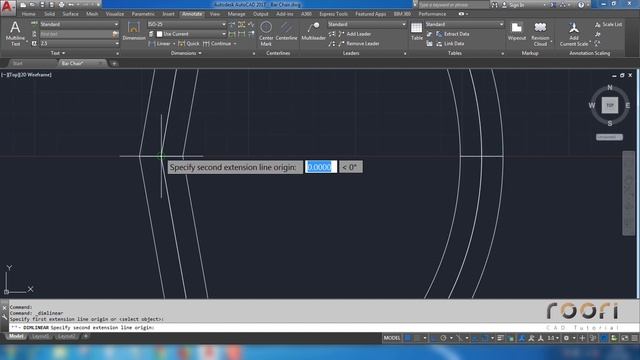This screenshot has height=360, width=640.
Task: Click the Plot printer icon in quick access toolbar
Action: click(x=61, y=5)
